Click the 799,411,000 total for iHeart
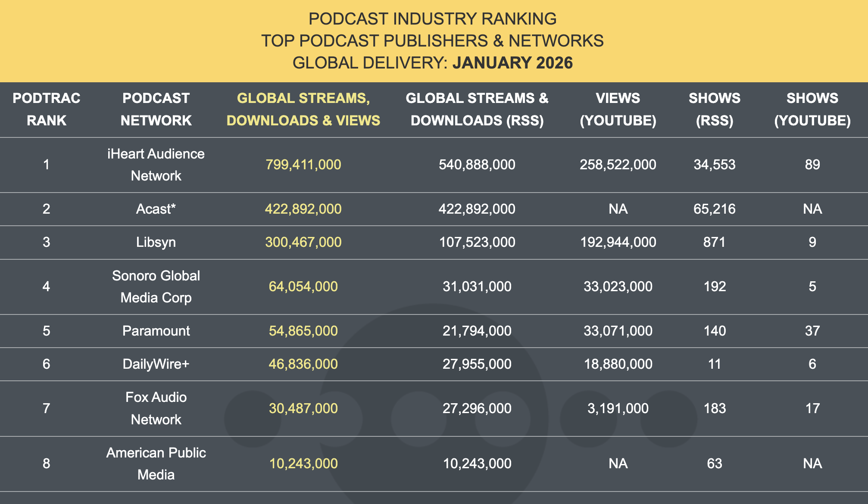Image resolution: width=868 pixels, height=504 pixels. (303, 165)
